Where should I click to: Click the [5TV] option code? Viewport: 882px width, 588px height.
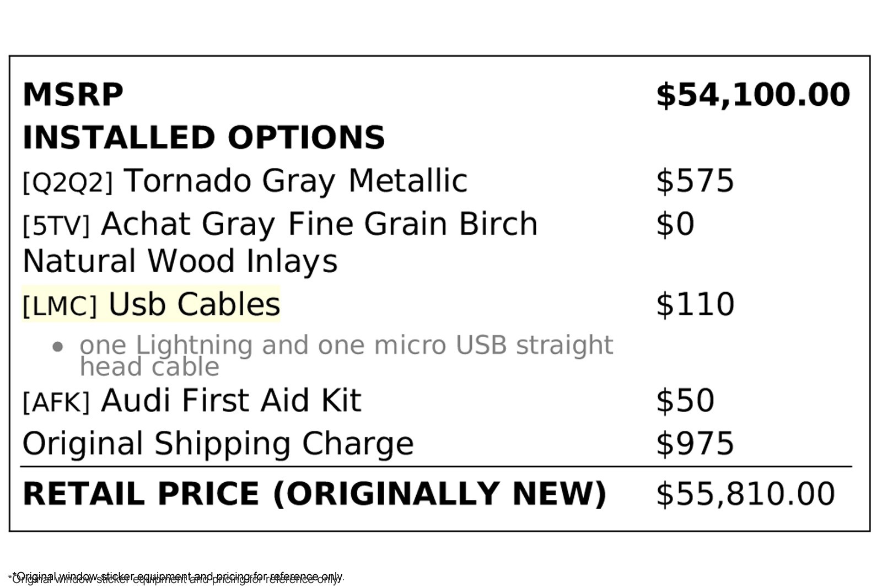[56, 225]
